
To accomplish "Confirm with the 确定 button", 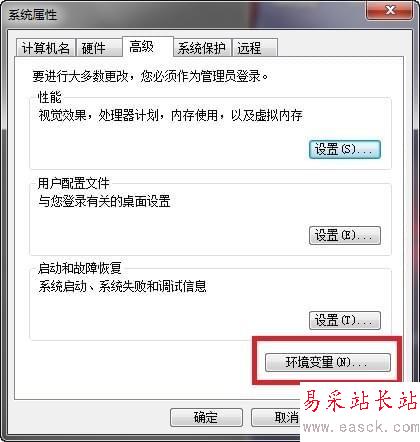I will 206,418.
